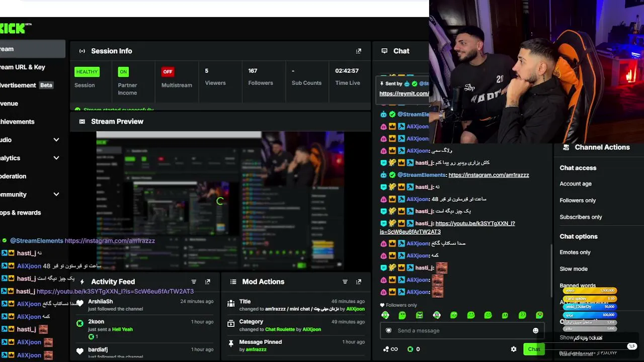This screenshot has height=362, width=644.
Task: Open hasti_j's youtu.be link in chat
Action: [447, 227]
